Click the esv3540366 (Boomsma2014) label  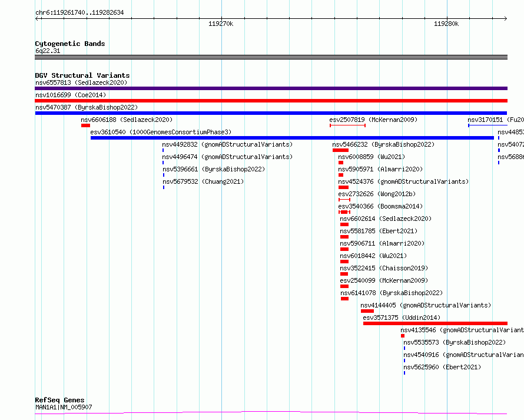380,206
